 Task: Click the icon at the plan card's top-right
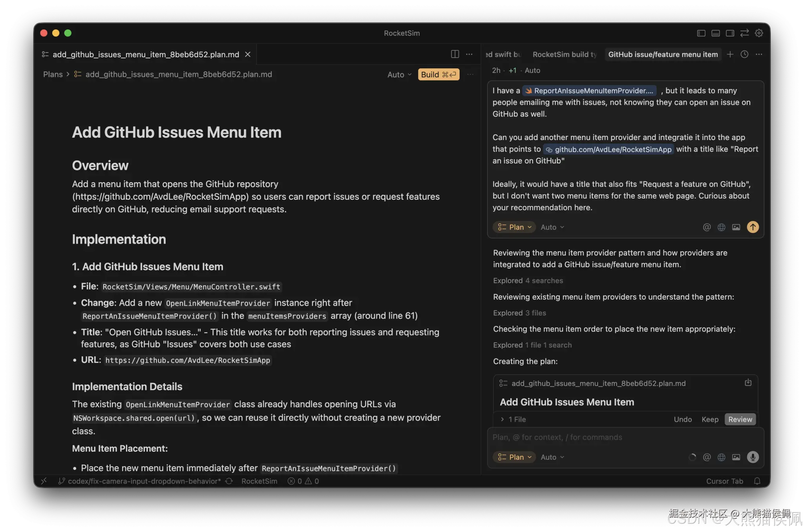(748, 383)
